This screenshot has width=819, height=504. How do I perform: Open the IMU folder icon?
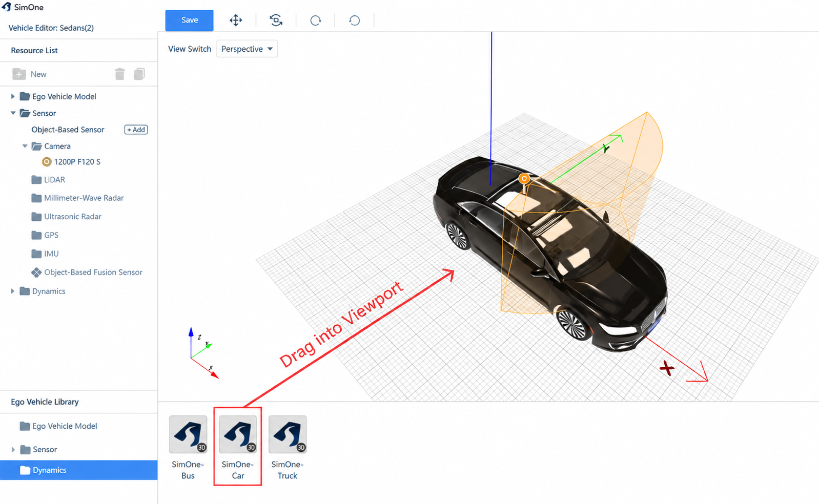coord(36,254)
